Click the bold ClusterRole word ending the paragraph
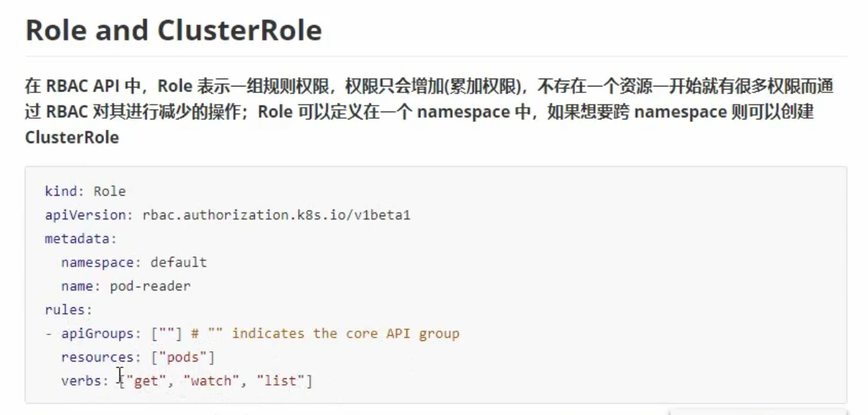This screenshot has height=415, width=868. point(72,137)
